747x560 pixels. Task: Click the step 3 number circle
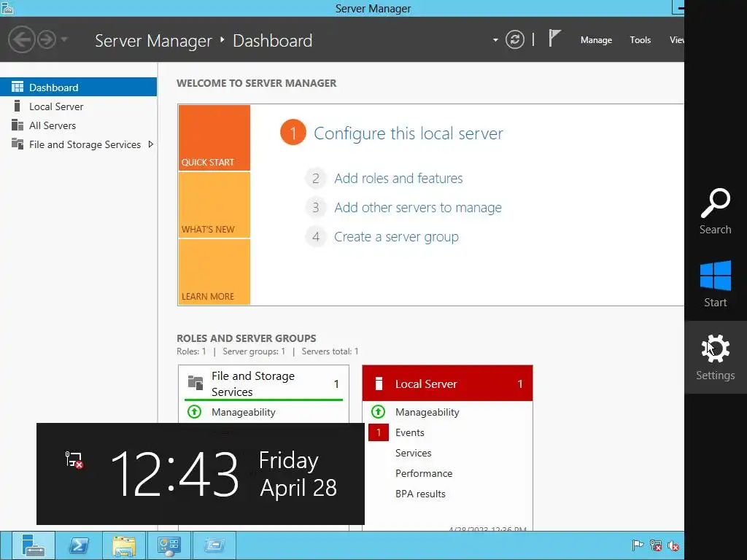point(315,208)
